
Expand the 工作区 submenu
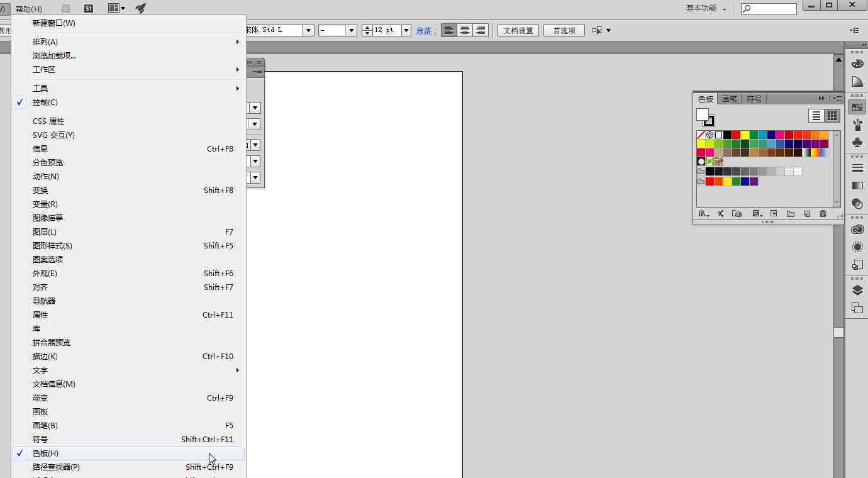point(128,70)
